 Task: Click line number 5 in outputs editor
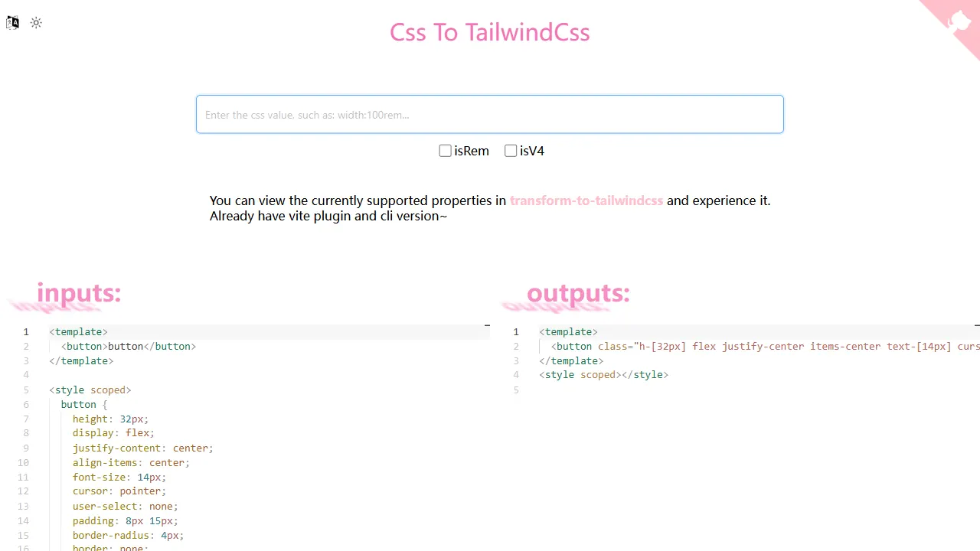516,390
